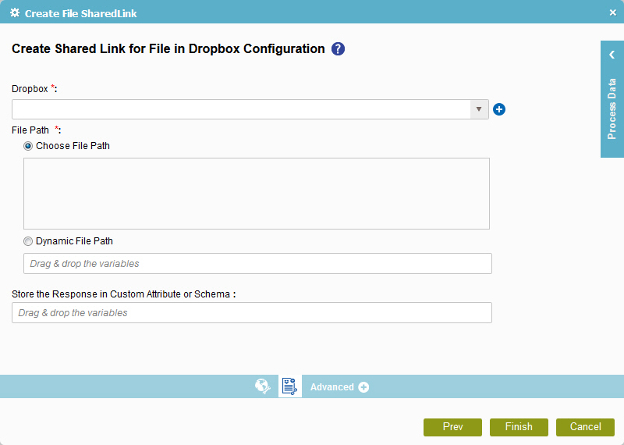The height and width of the screenshot is (445, 624).
Task: Click the Store the Response input field
Action: tap(252, 313)
